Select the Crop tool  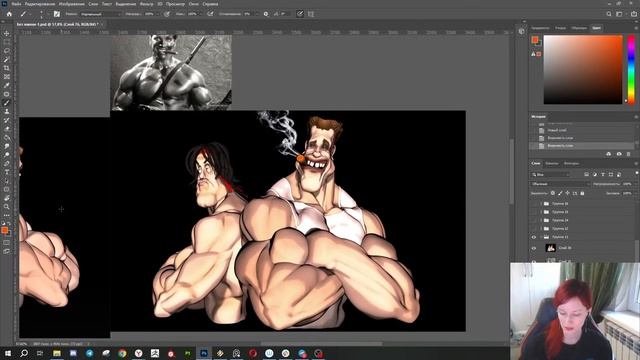click(7, 68)
